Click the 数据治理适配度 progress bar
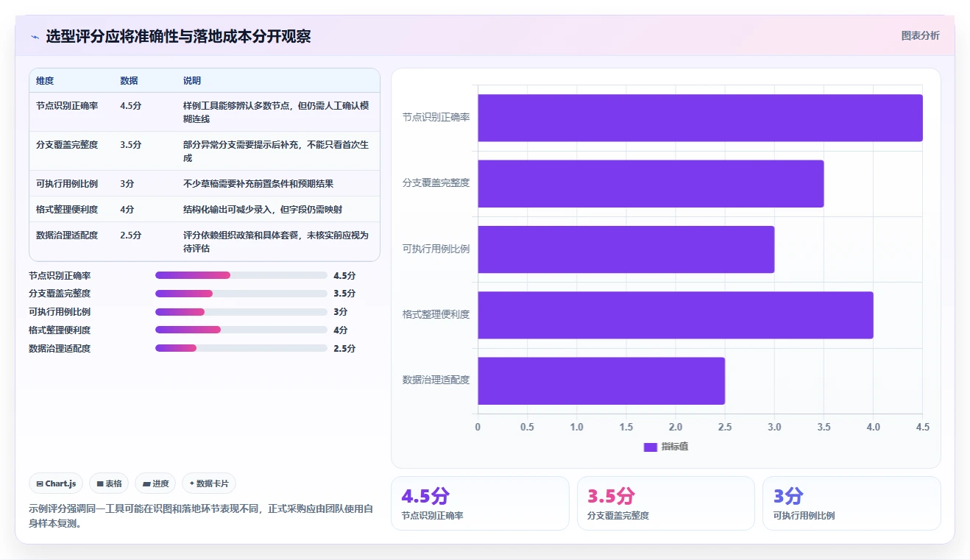 241,348
